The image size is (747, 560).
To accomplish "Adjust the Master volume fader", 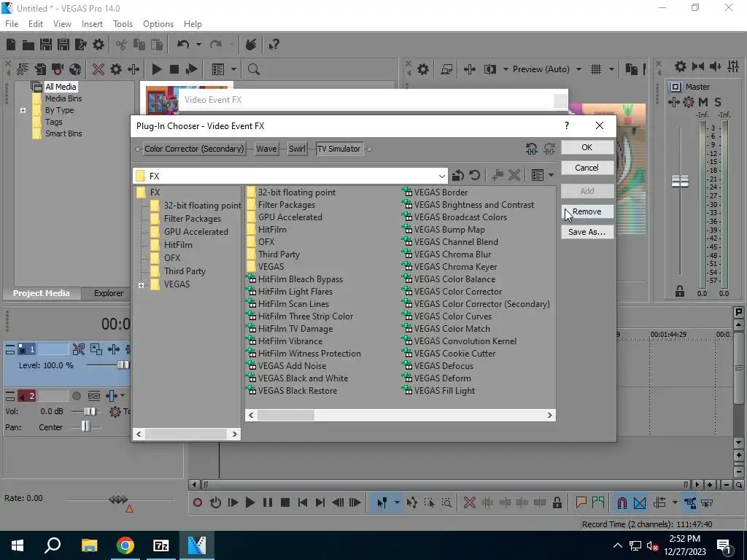I will coord(680,181).
